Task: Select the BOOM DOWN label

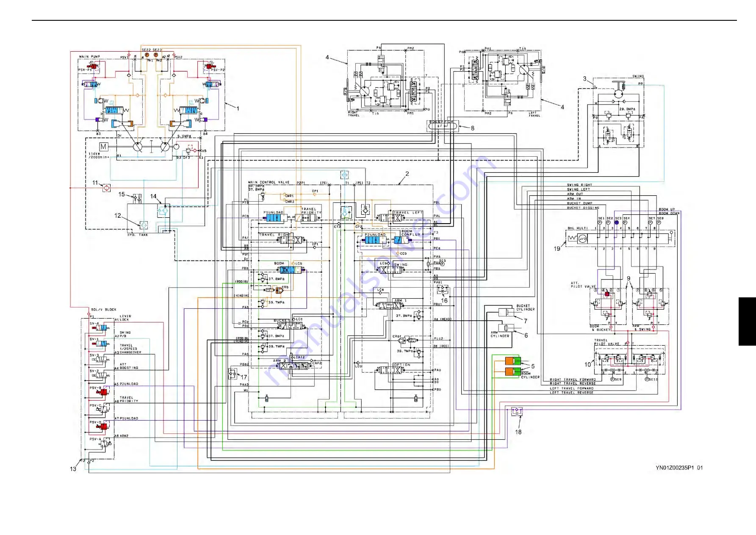Action: (x=669, y=213)
